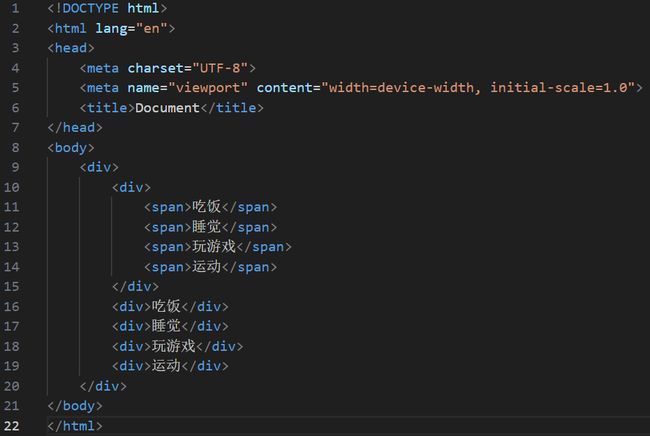The width and height of the screenshot is (650, 436).
Task: Click the closing body tag
Action: tap(75, 406)
